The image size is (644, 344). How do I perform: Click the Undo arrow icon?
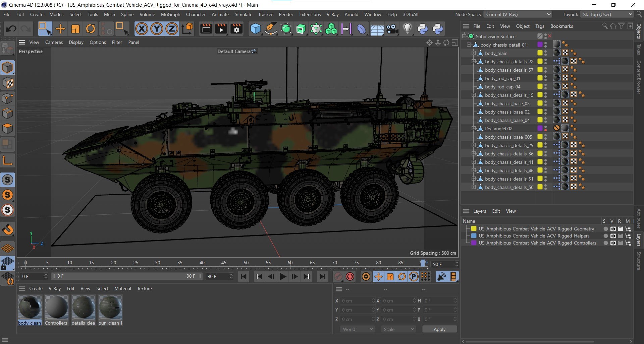point(11,29)
